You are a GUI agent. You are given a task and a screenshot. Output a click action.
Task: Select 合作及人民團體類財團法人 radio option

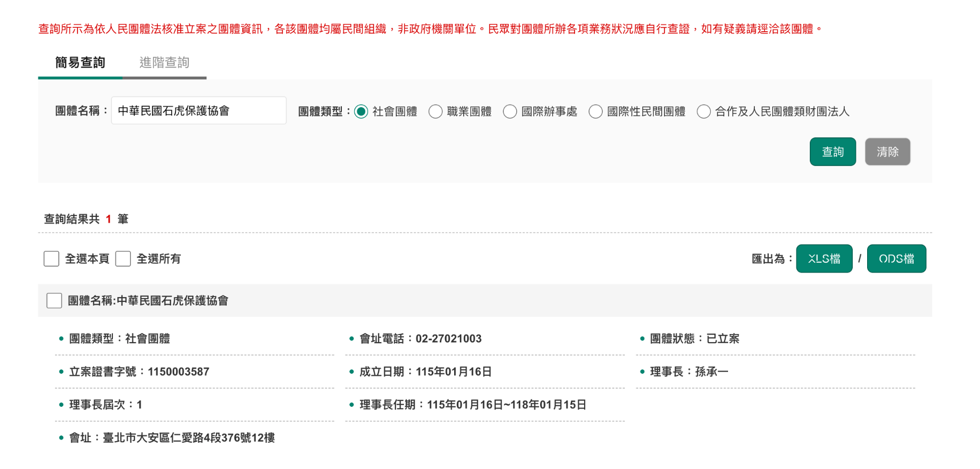click(703, 111)
